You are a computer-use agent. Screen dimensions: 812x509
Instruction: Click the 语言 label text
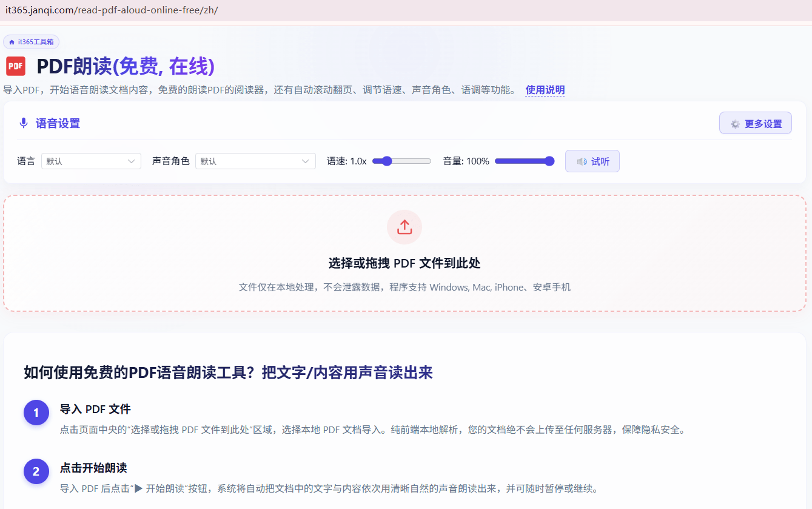coord(26,161)
